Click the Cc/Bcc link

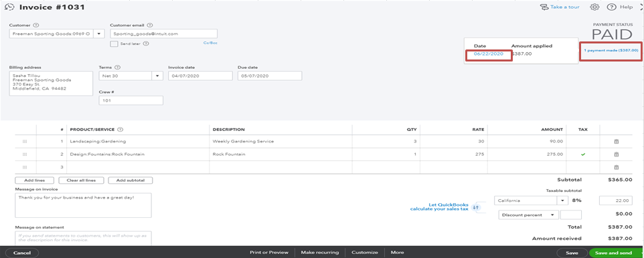210,43
